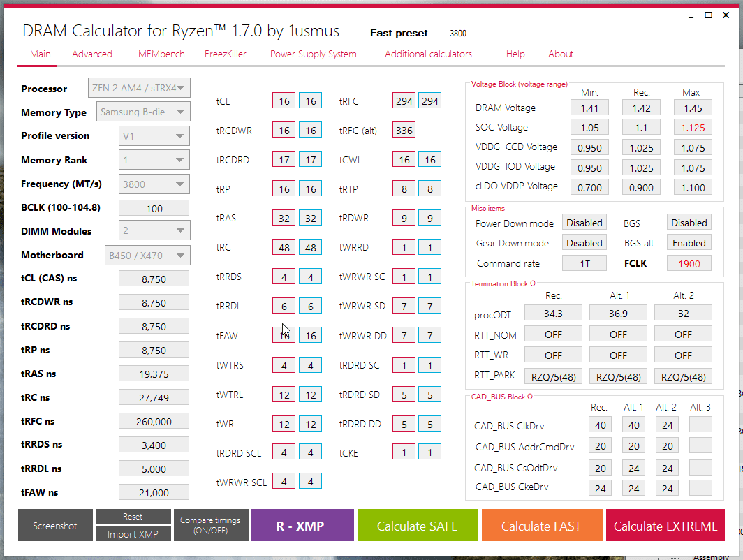This screenshot has height=560, width=743.
Task: Click the red-bordered tRCDRD value box
Action: (x=284, y=160)
